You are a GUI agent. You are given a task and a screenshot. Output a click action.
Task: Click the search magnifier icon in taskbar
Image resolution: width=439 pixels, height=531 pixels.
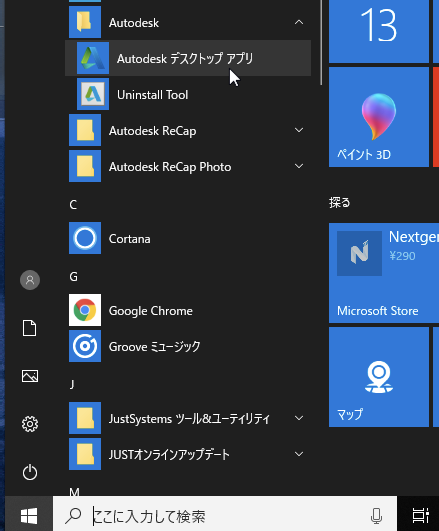click(x=73, y=516)
